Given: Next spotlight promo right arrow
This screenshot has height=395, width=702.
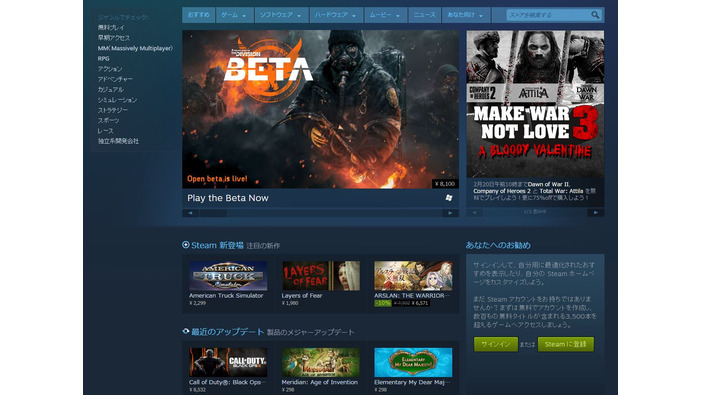Looking at the screenshot, I should coord(596,212).
